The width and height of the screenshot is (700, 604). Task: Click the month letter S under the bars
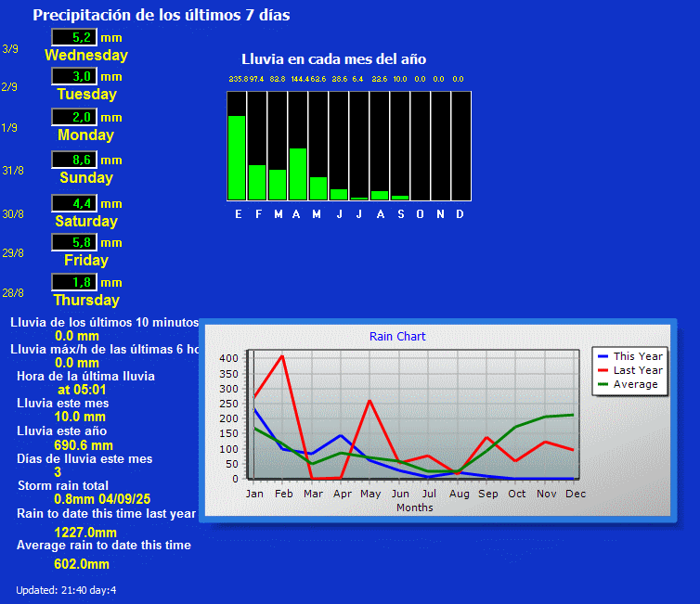click(401, 214)
